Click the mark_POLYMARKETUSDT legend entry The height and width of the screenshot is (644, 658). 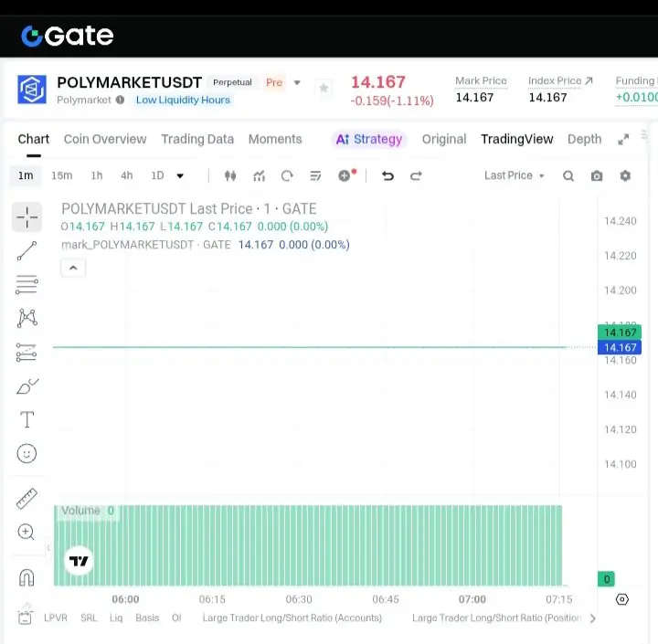[x=146, y=245]
